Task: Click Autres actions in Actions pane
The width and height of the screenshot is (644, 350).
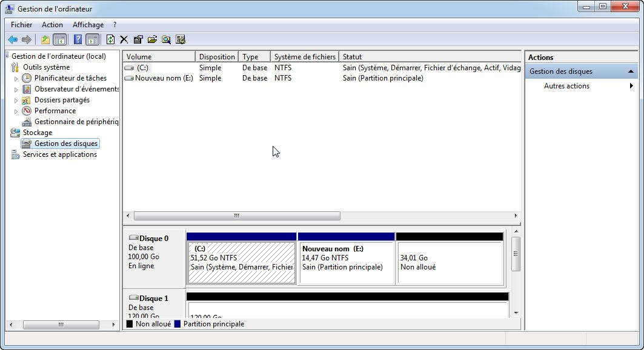Action: point(566,86)
